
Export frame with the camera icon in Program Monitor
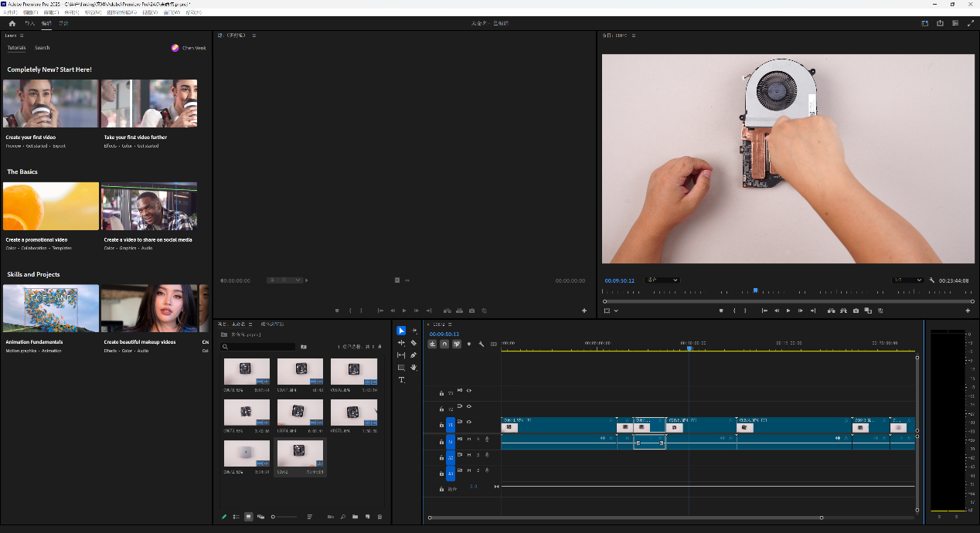856,311
